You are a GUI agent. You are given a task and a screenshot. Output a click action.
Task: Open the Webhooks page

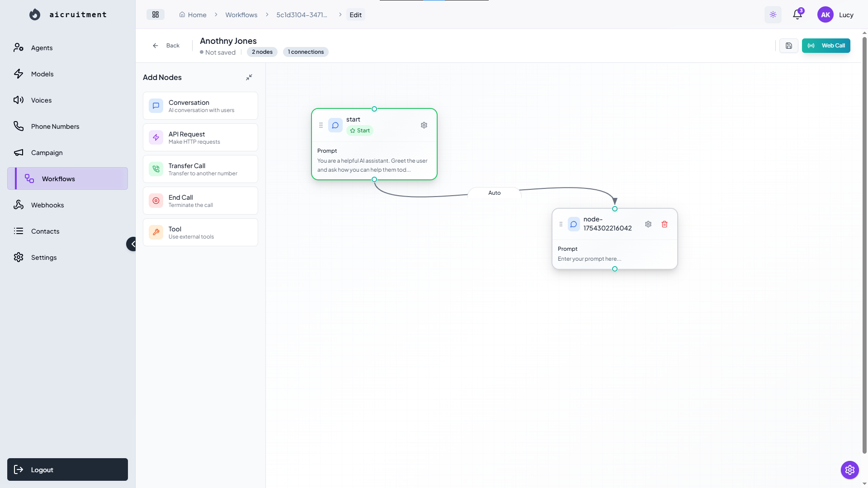click(67, 205)
